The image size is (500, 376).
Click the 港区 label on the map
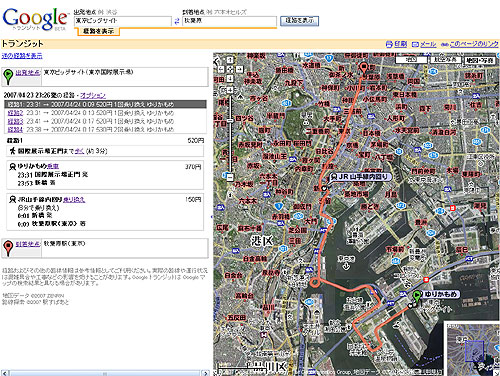[x=262, y=241]
